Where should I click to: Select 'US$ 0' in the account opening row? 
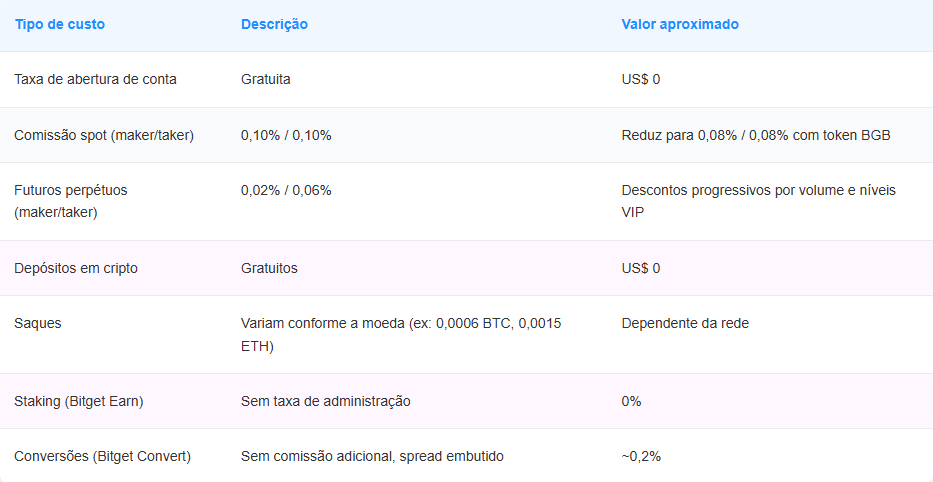[640, 79]
